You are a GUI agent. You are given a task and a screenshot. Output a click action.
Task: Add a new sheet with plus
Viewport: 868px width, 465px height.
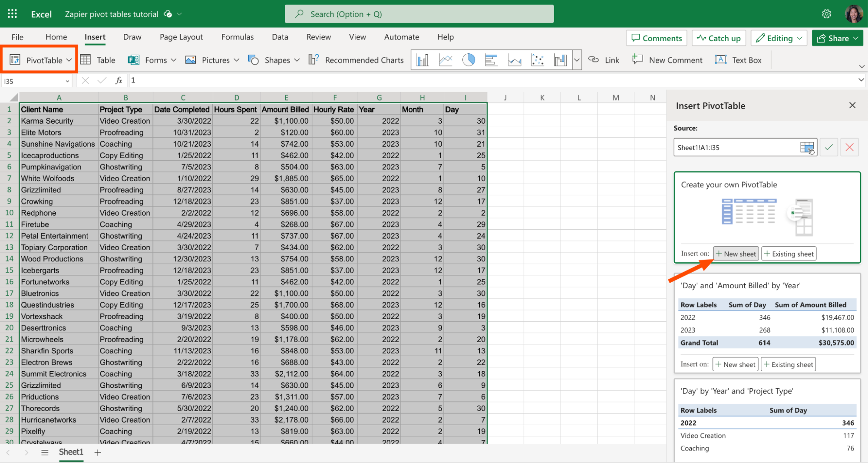click(98, 452)
